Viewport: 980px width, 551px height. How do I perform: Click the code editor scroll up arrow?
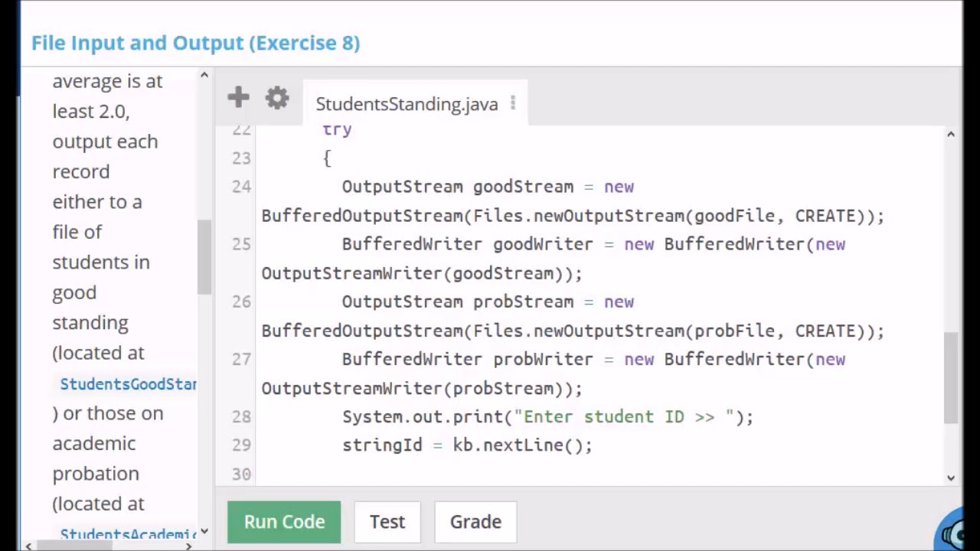951,135
